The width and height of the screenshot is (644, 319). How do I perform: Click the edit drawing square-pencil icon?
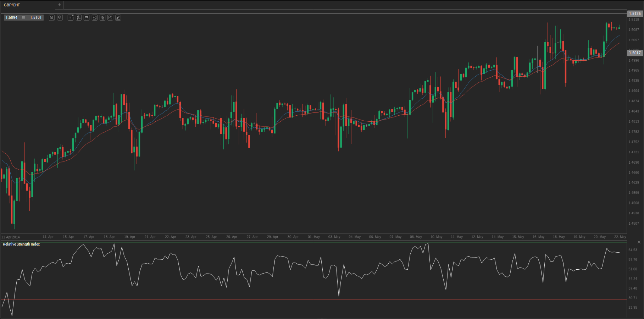110,17
